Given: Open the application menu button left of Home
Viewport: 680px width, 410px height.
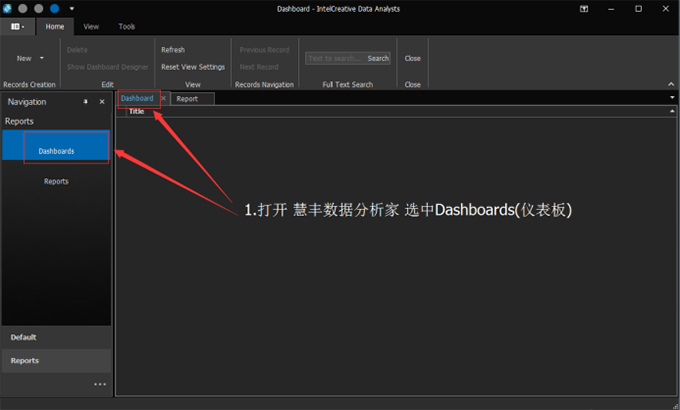Looking at the screenshot, I should 17,26.
